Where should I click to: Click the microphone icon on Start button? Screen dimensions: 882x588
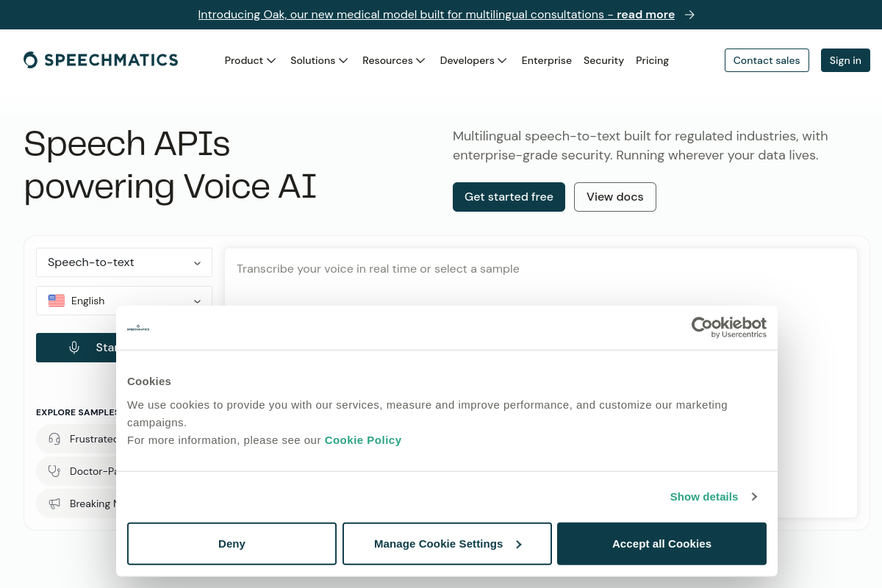tap(74, 348)
